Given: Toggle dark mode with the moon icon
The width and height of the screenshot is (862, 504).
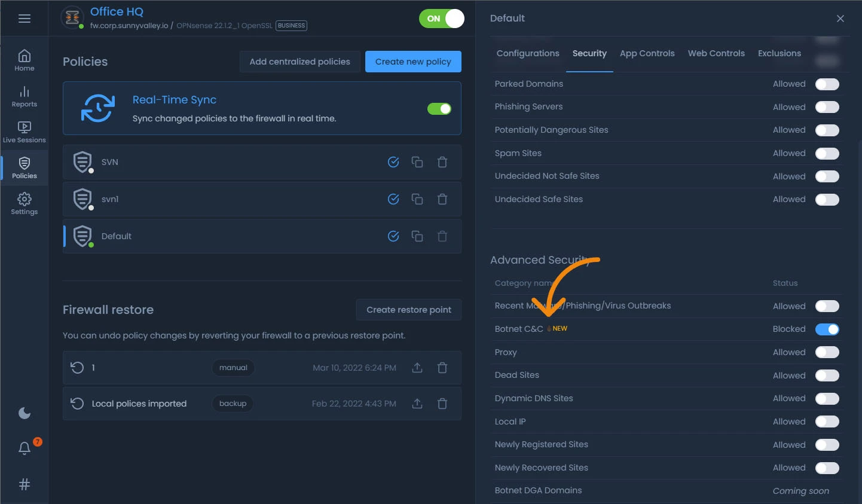Looking at the screenshot, I should click(24, 413).
